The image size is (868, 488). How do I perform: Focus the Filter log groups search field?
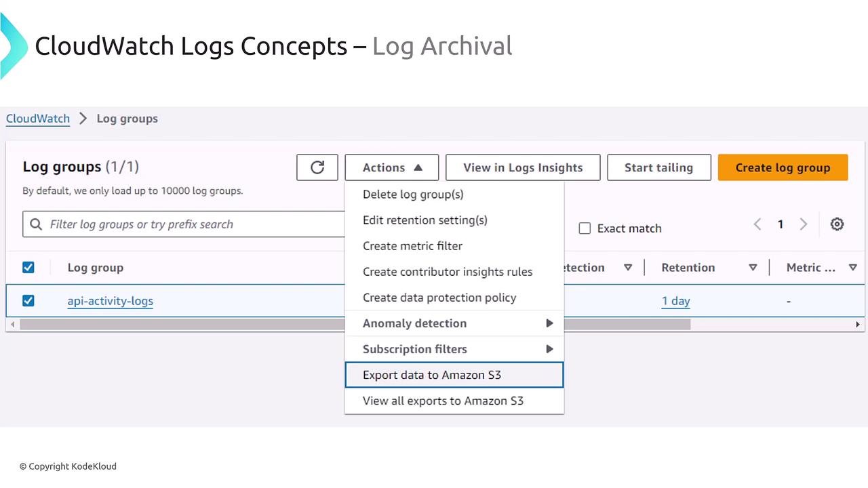(190, 224)
